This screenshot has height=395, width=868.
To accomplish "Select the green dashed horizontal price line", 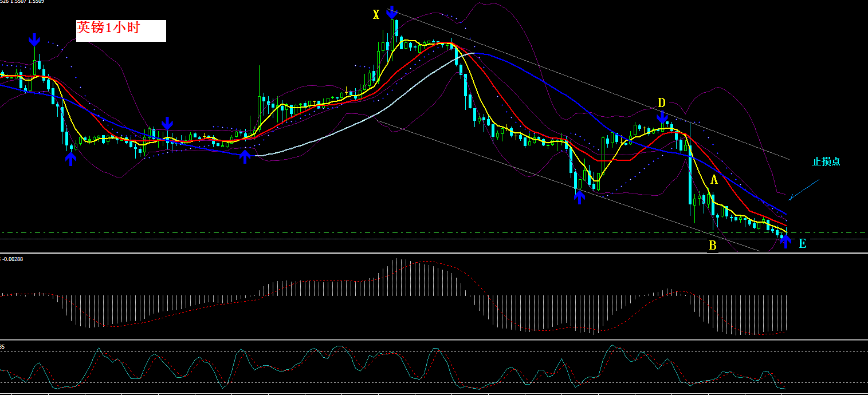I will tap(434, 233).
